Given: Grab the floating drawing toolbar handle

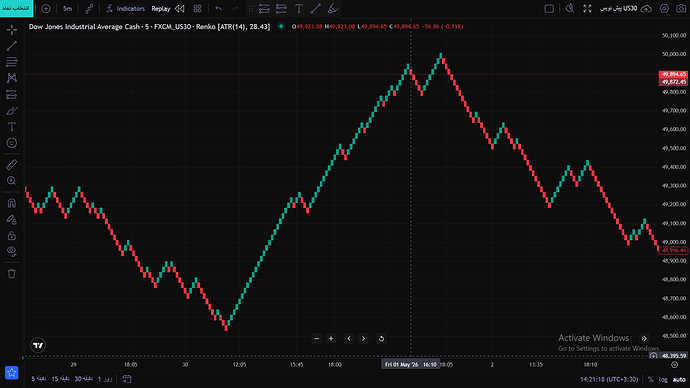Looking at the screenshot, I should 251,9.
